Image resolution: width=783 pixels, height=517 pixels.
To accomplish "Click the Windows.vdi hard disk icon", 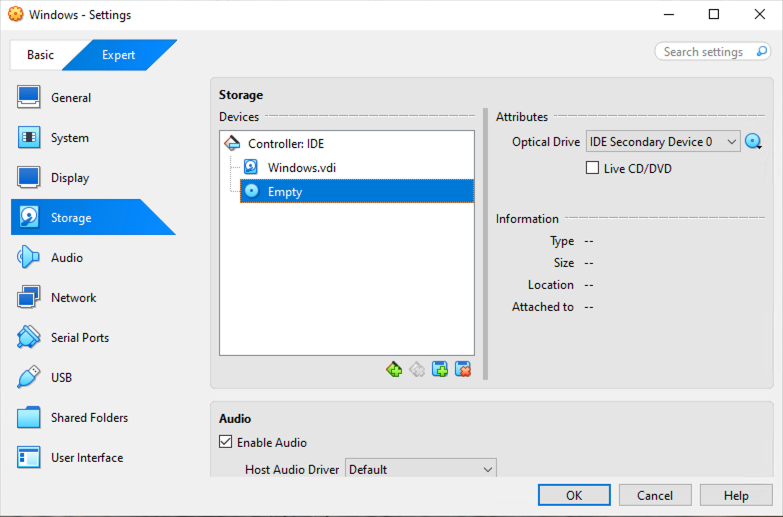I will [251, 167].
